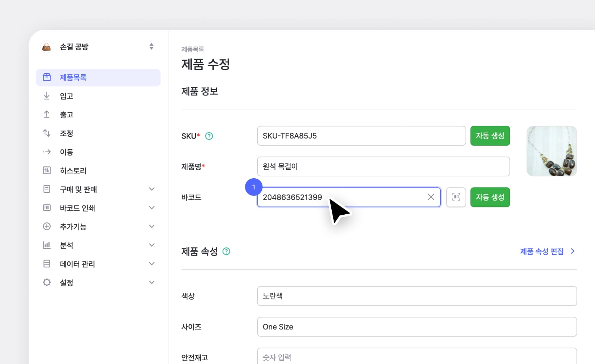Expand the 데이터 관리 chevron

[152, 264]
